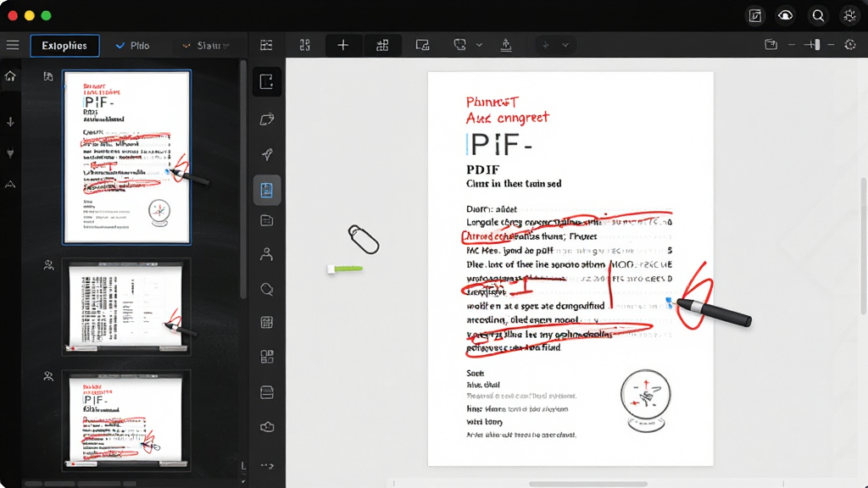This screenshot has height=488, width=868.
Task: Select the third page thumbnail
Action: coord(127,420)
